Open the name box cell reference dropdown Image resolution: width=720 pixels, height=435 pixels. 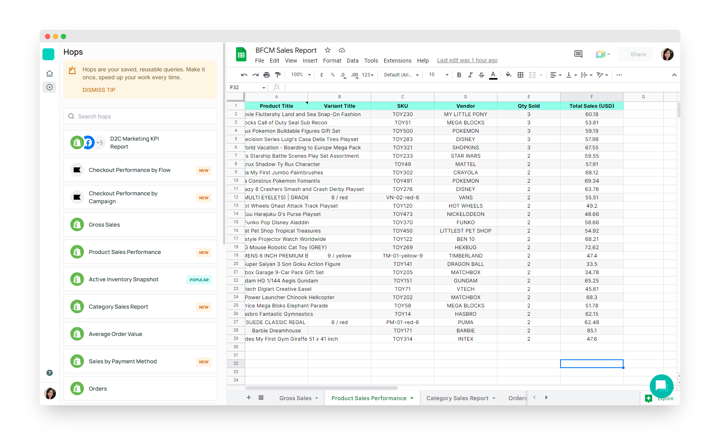tap(264, 87)
